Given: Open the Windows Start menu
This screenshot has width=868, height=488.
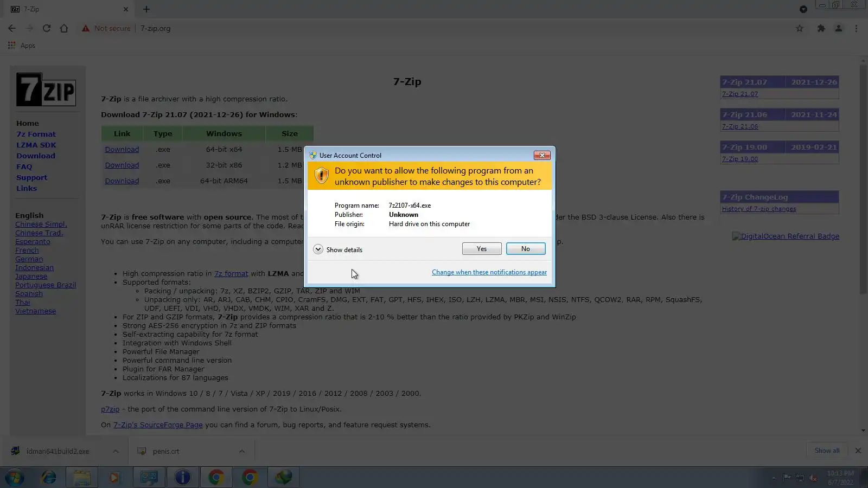Looking at the screenshot, I should [x=15, y=478].
